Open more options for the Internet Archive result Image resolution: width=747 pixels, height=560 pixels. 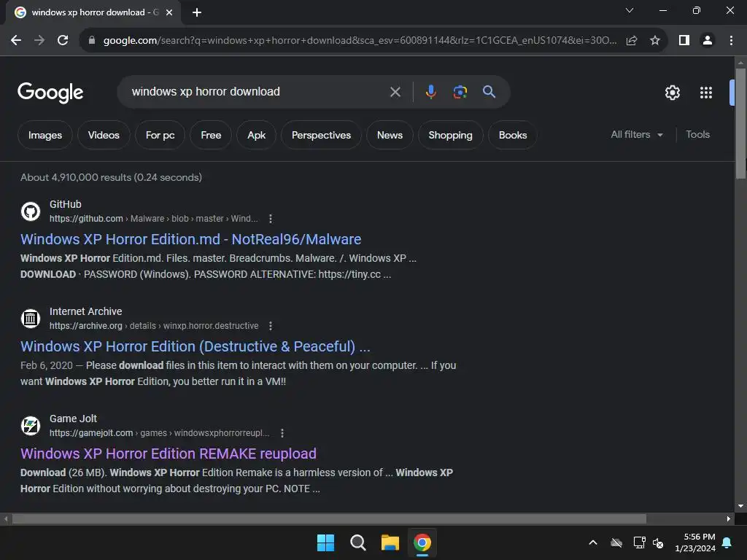coord(271,326)
